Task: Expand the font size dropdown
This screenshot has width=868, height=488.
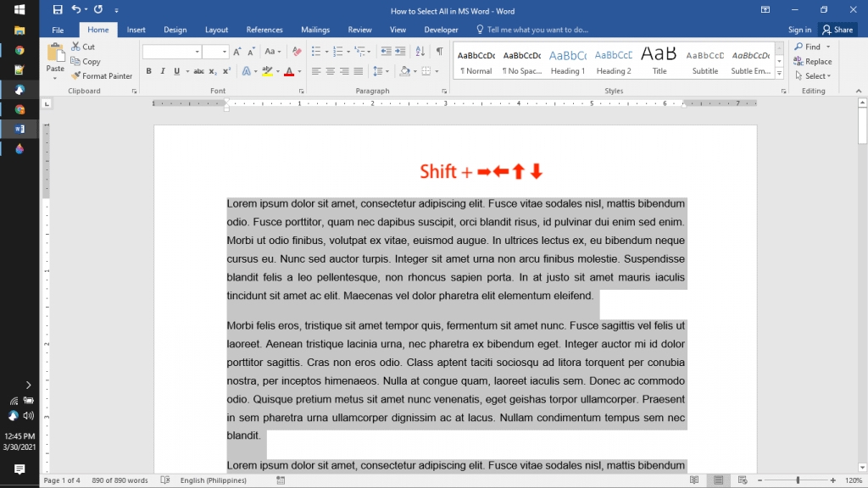Action: (x=224, y=52)
